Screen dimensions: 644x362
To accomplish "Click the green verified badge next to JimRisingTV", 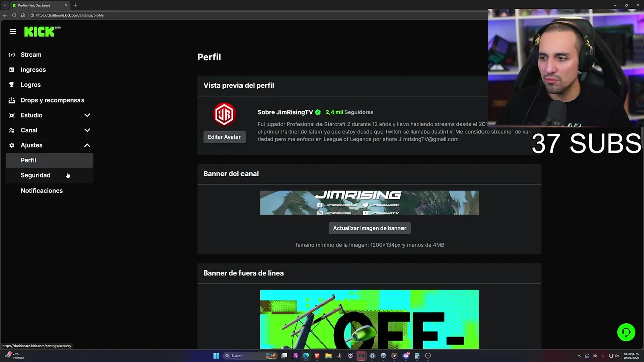I will click(x=318, y=112).
